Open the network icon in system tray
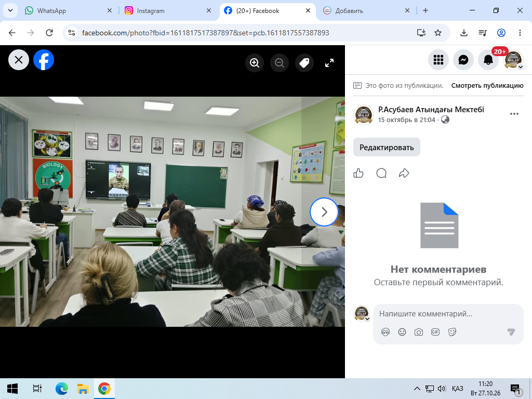 click(x=430, y=389)
